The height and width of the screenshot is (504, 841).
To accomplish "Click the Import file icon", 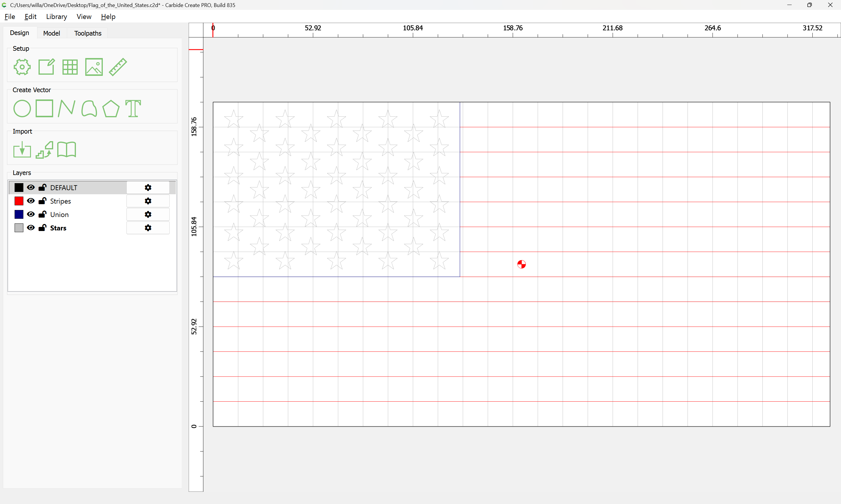I will click(22, 150).
